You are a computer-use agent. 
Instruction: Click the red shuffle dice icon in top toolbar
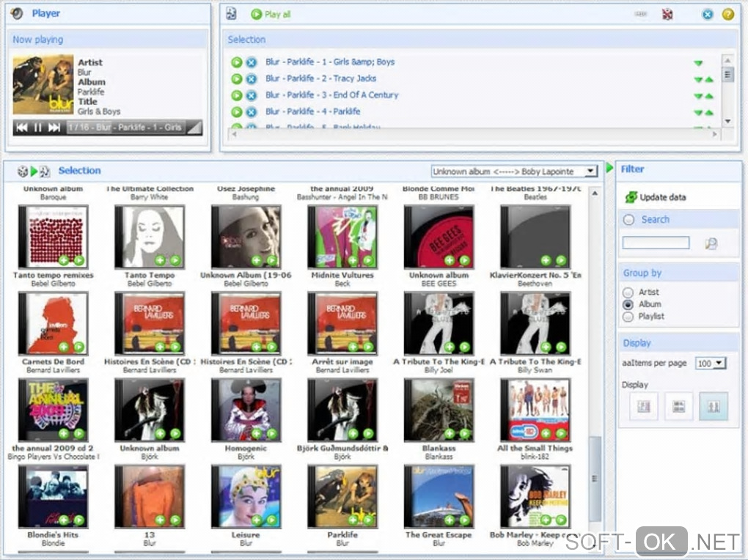coord(667,15)
